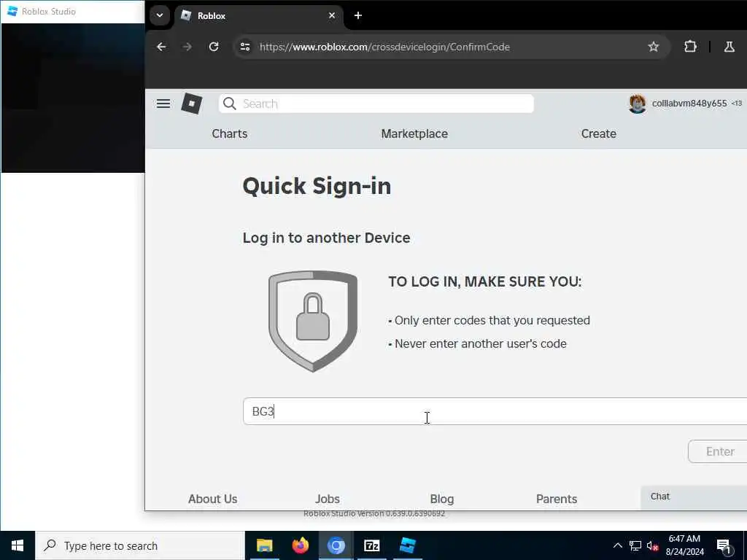Select the Roblox Studio window title
Screen dimensions: 747x560
[x=49, y=12]
